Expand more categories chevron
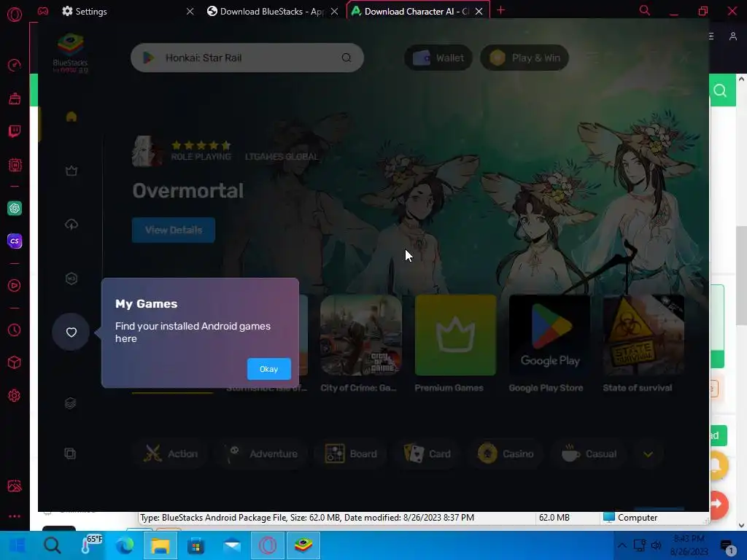Viewport: 747px width, 560px height. 648,454
